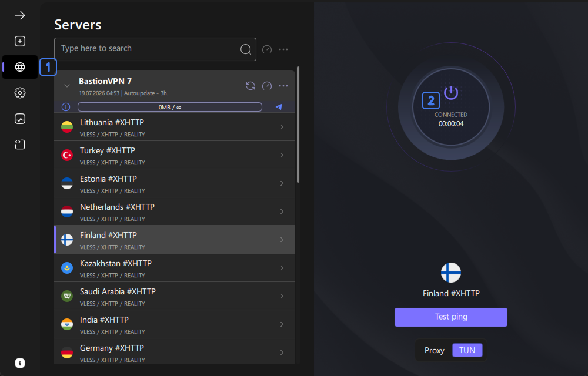Click the Finland #XHTTP label under flag

[x=451, y=293]
